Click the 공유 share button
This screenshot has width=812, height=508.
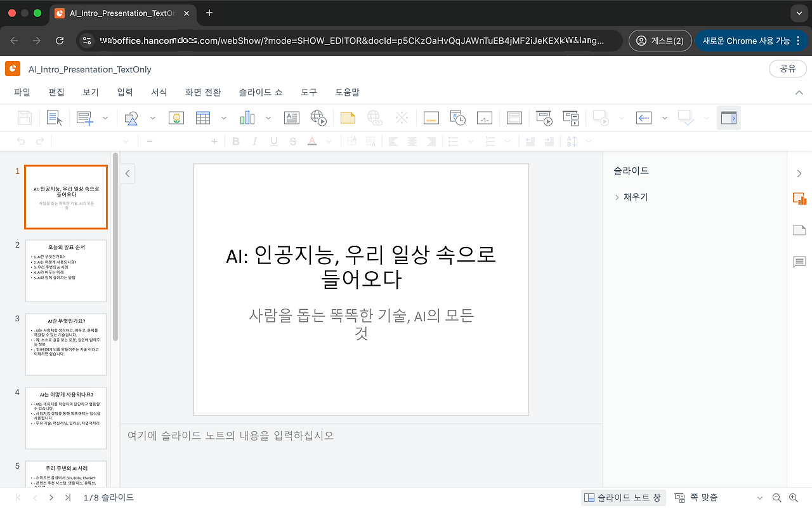pos(788,69)
